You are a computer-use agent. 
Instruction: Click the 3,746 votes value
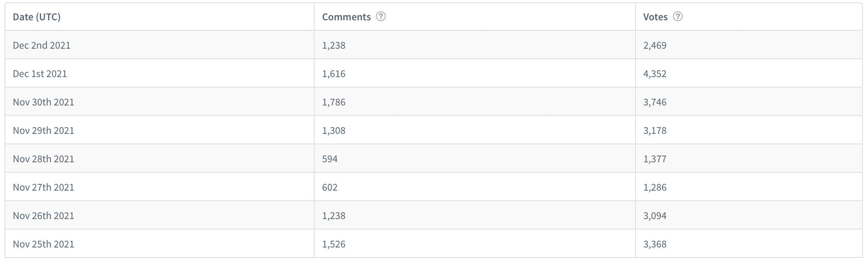pyautogui.click(x=655, y=102)
